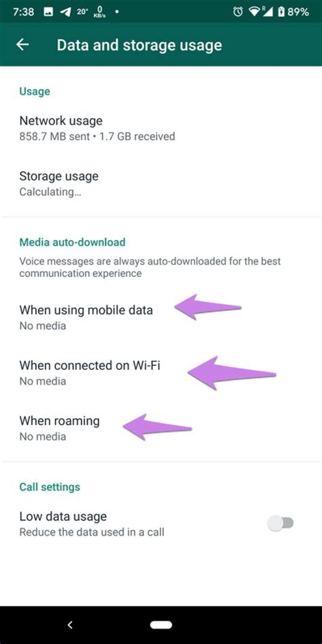
Task: Tap the image notification icon
Action: click(x=48, y=12)
